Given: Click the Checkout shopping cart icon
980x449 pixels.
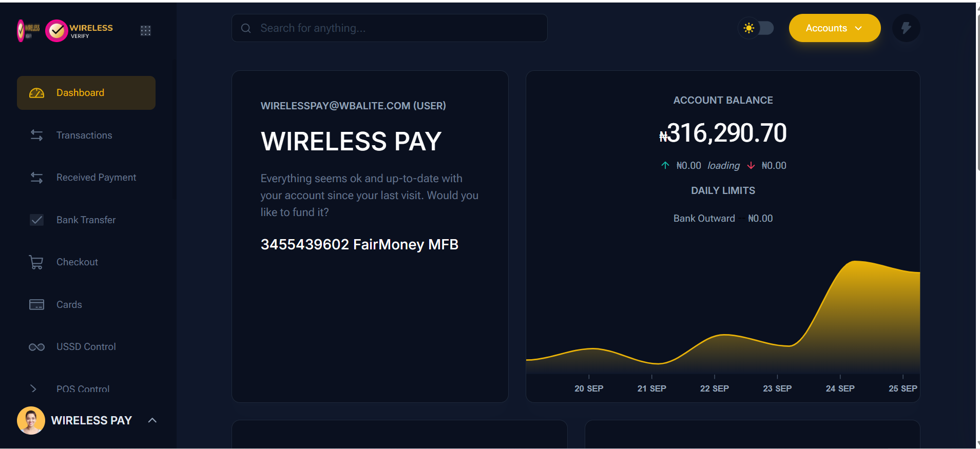Looking at the screenshot, I should click(36, 262).
